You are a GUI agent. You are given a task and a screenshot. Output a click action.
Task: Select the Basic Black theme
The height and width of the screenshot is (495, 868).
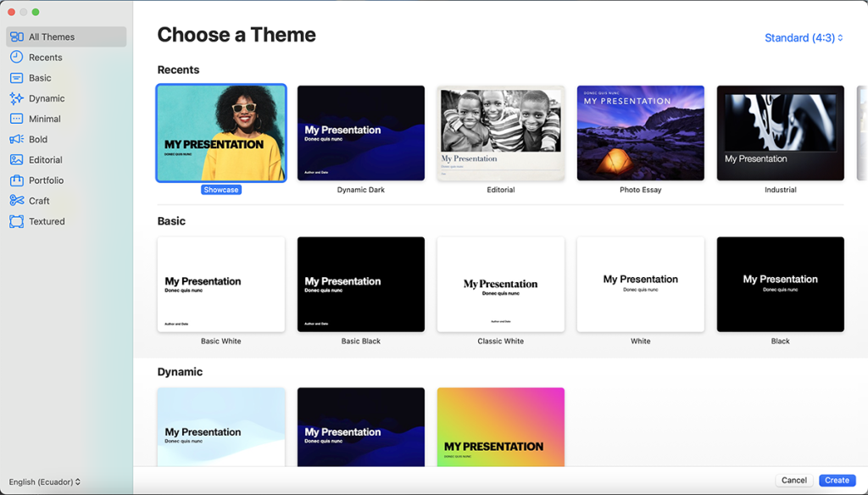(x=360, y=284)
